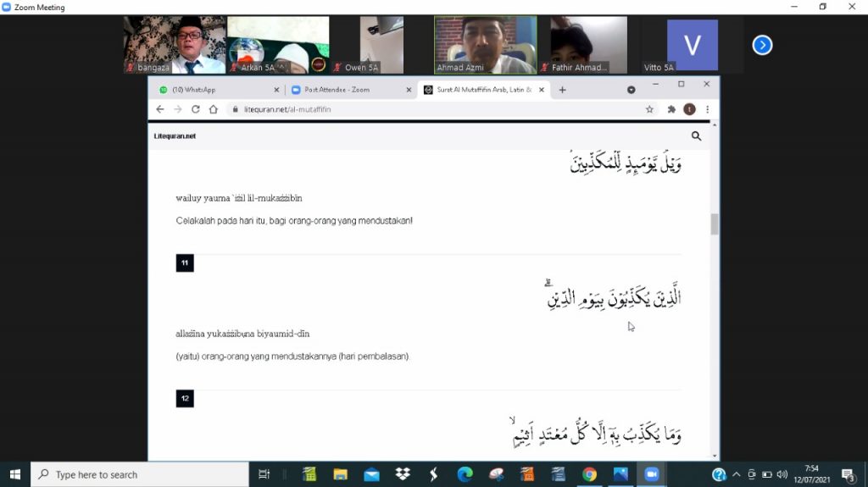Viewport: 868px width, 487px height.
Task: Click the browser back arrow
Action: coord(159,109)
